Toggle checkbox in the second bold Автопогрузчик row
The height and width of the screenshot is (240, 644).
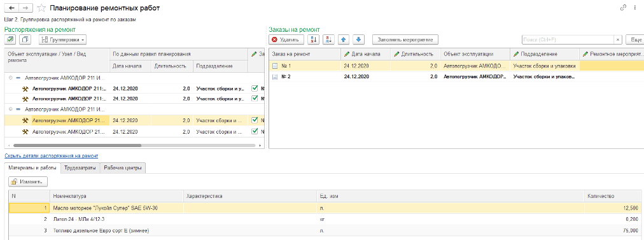point(255,99)
